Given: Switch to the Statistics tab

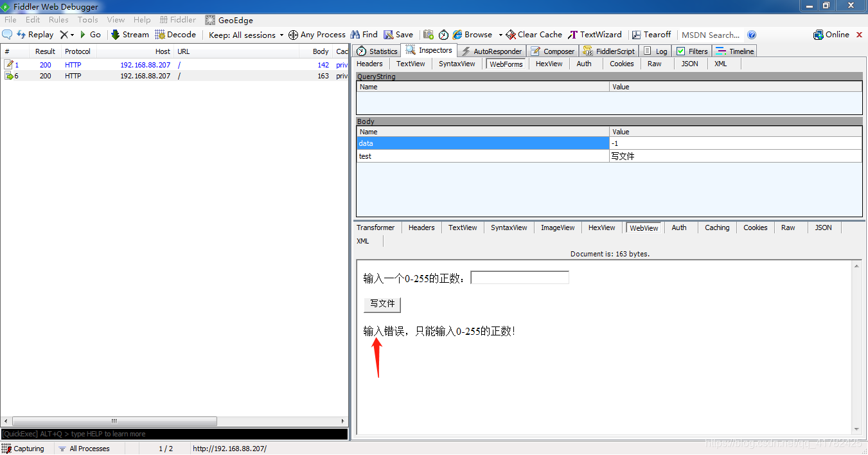Looking at the screenshot, I should tap(377, 51).
